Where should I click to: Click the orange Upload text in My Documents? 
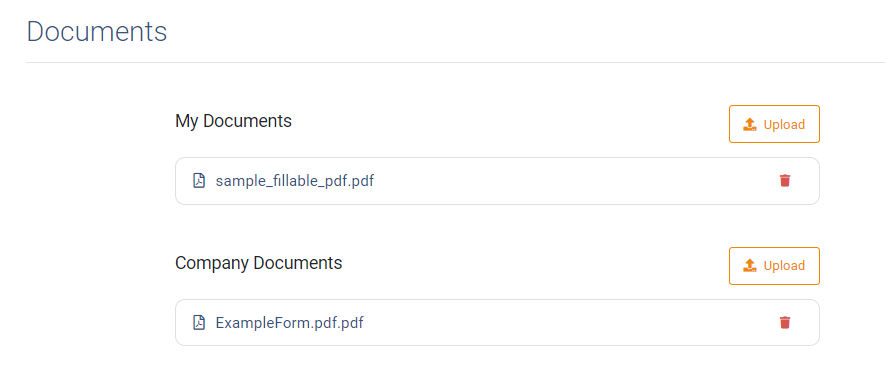coord(784,124)
